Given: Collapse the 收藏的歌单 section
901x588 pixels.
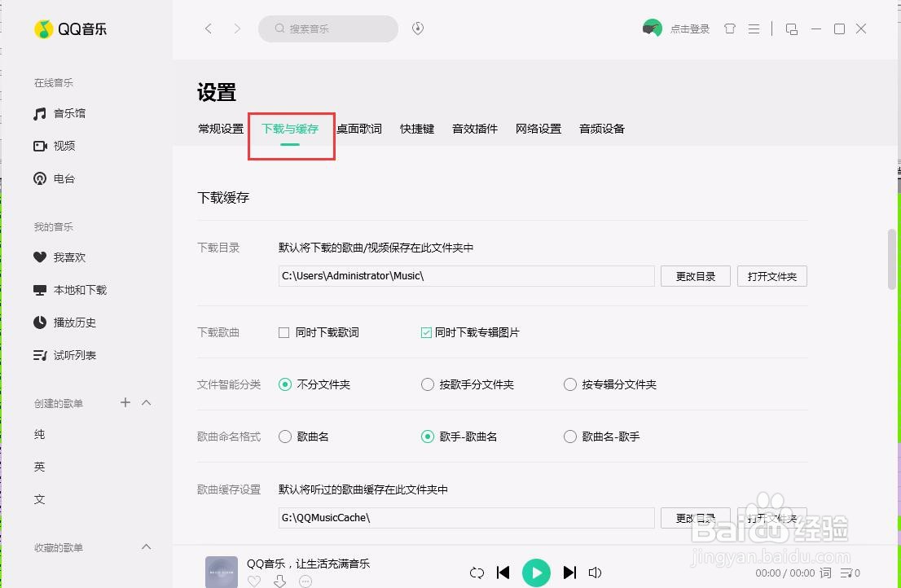Looking at the screenshot, I should (x=147, y=546).
